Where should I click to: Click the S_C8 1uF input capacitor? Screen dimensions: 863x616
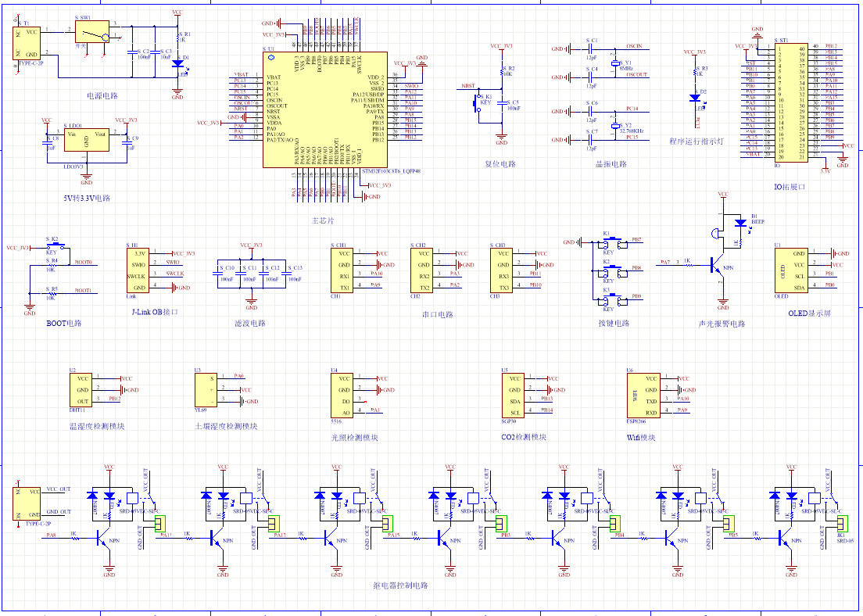(46, 143)
